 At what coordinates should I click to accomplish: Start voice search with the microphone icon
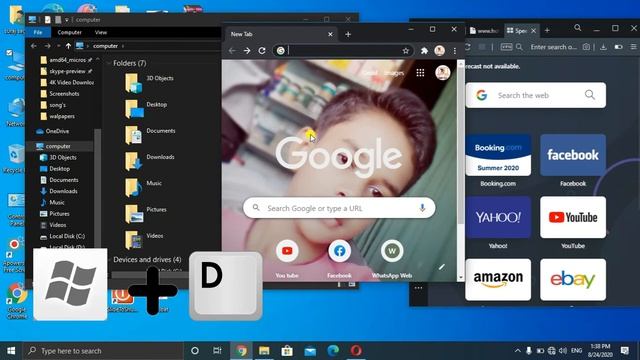422,208
